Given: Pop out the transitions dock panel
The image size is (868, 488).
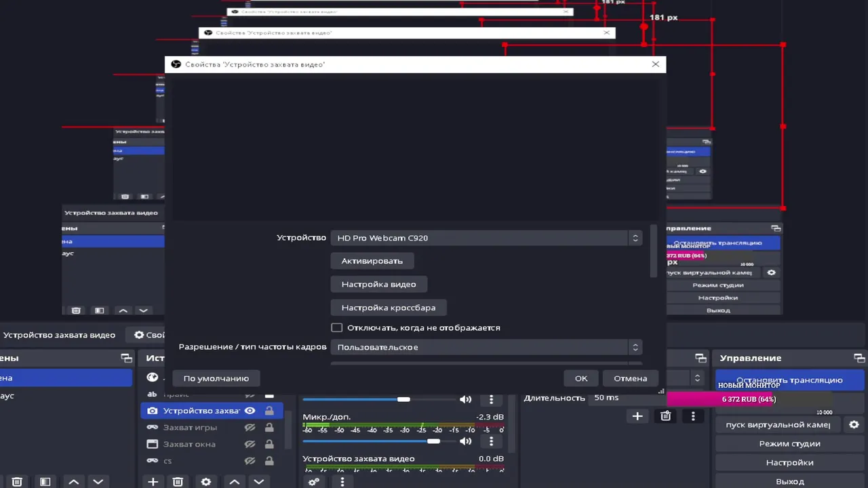Looking at the screenshot, I should tap(701, 358).
